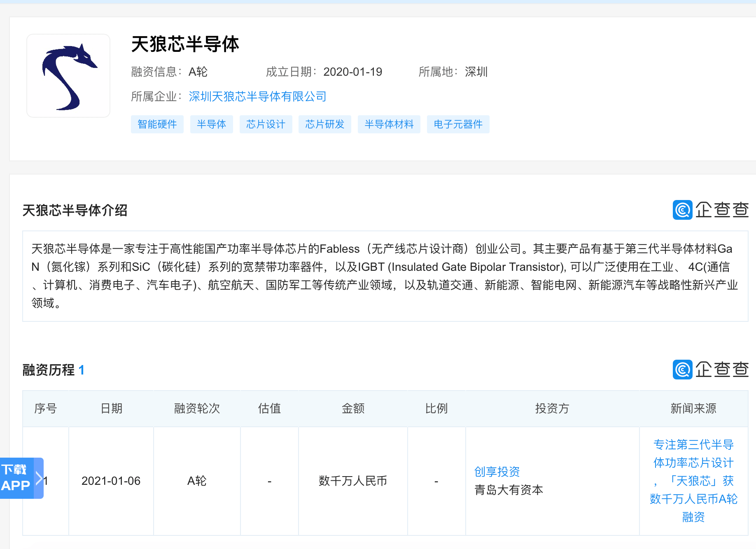756x549 pixels.
Task: Click the A轮 cell in financing table
Action: tap(197, 481)
